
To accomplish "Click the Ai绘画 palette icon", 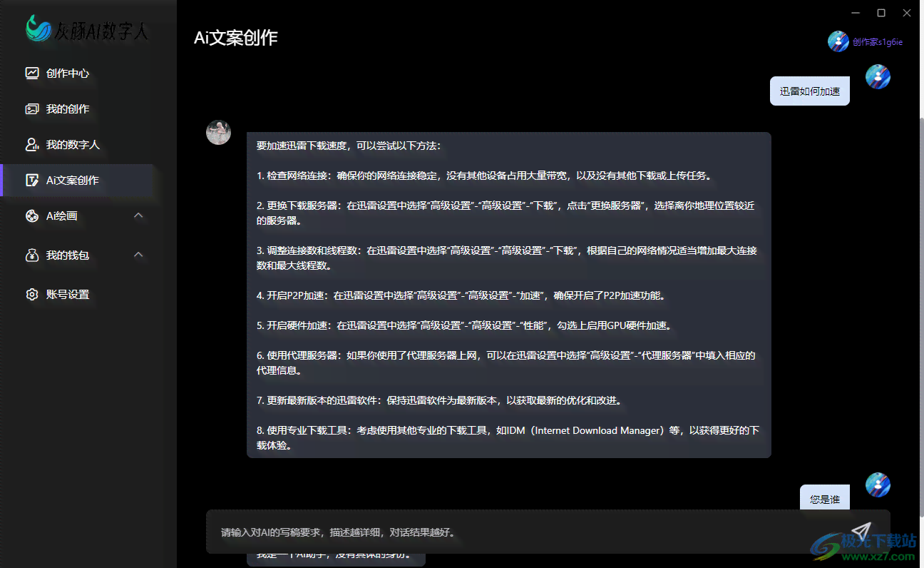I will tap(32, 215).
